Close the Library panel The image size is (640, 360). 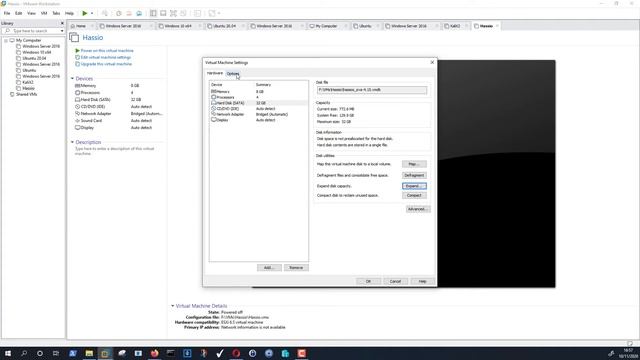coord(62,23)
